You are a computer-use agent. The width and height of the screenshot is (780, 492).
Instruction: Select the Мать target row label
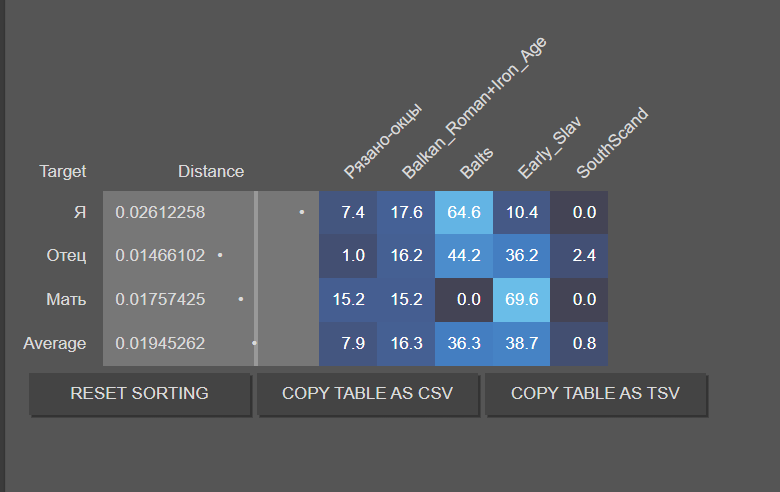coord(66,299)
